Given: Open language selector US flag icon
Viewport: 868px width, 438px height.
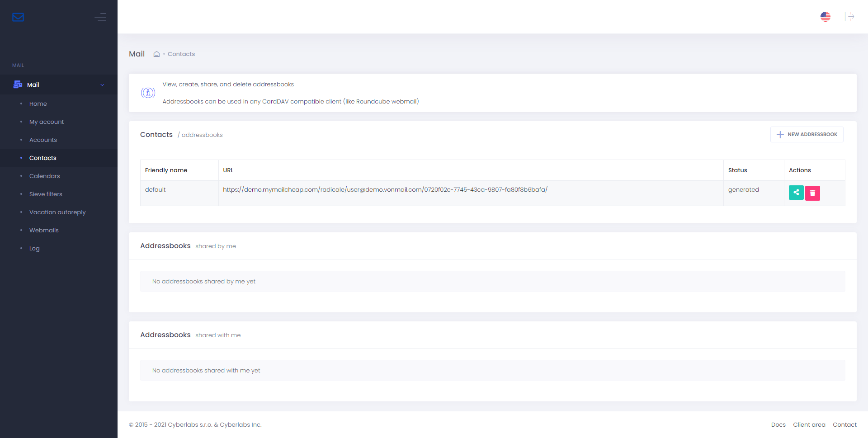Looking at the screenshot, I should [x=825, y=17].
